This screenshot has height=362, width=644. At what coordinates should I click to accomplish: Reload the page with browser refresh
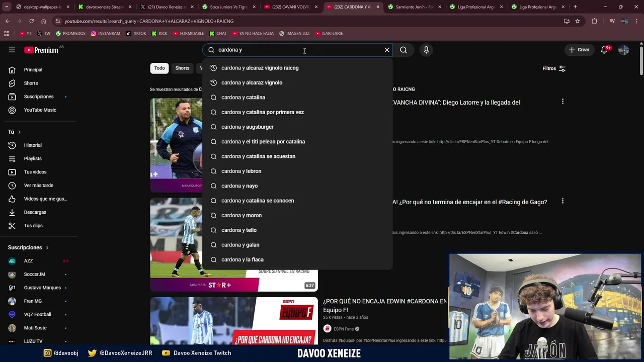click(x=31, y=21)
